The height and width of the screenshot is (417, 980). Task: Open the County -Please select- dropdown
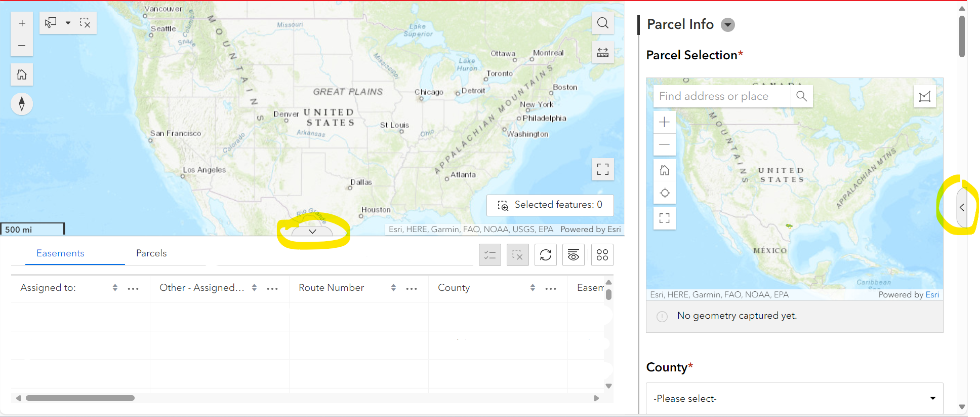[x=794, y=399]
